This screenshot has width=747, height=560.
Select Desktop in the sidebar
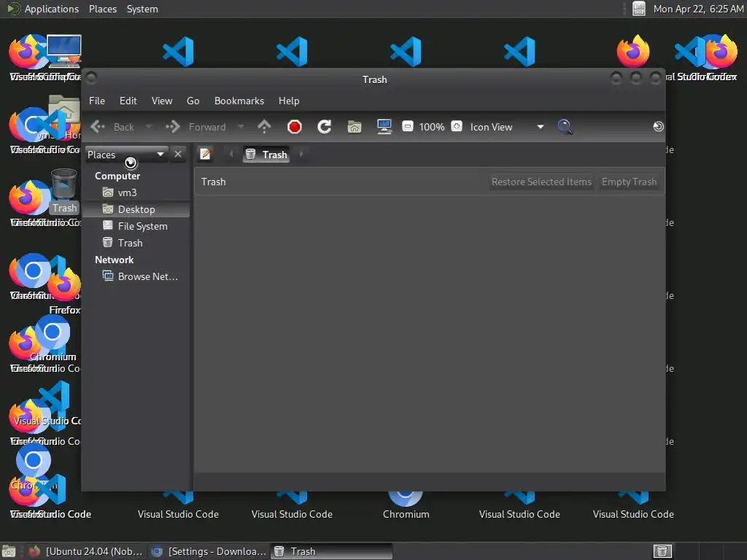pyautogui.click(x=136, y=209)
